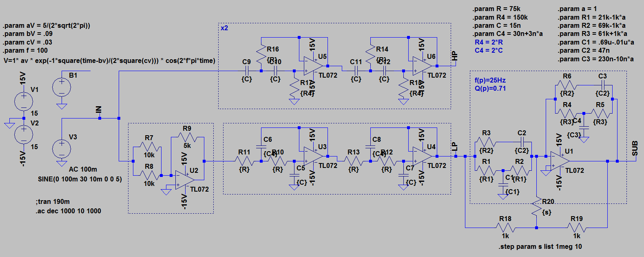Click the U5 op-amp triangle
The image size is (644, 257).
[312, 66]
